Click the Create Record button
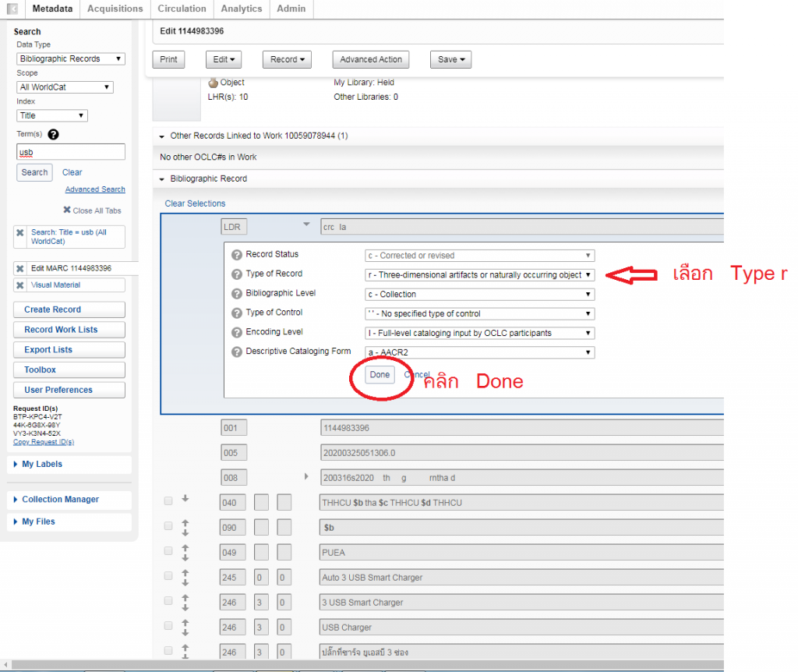This screenshot has height=672, width=798. 69,309
